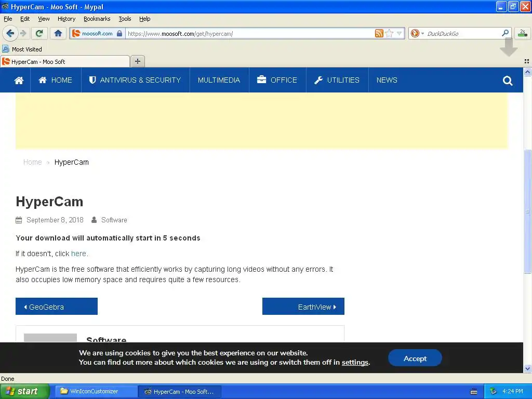Viewport: 532px width, 399px height.
Task: Click the Home breadcrumb link
Action: tap(32, 162)
